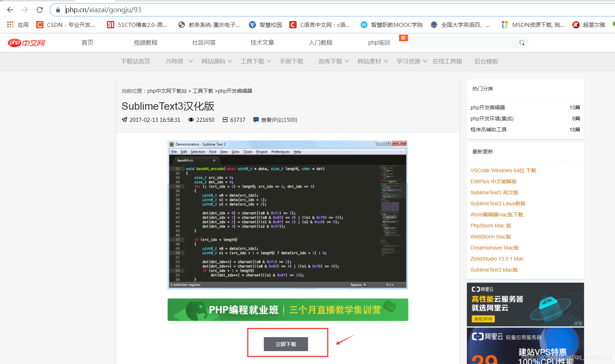Follow the php中文网下载站 breadcrumb
Image resolution: width=615 pixels, height=364 pixels.
tap(167, 91)
